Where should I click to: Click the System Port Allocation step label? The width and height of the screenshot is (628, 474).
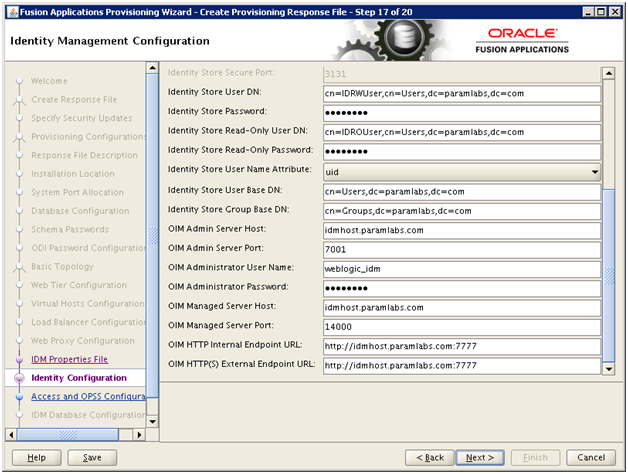(x=78, y=192)
